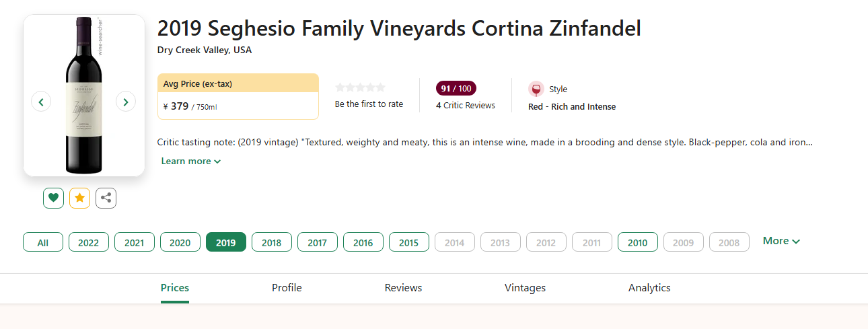Select the 2022 vintage pill
The width and height of the screenshot is (868, 329).
click(x=89, y=242)
